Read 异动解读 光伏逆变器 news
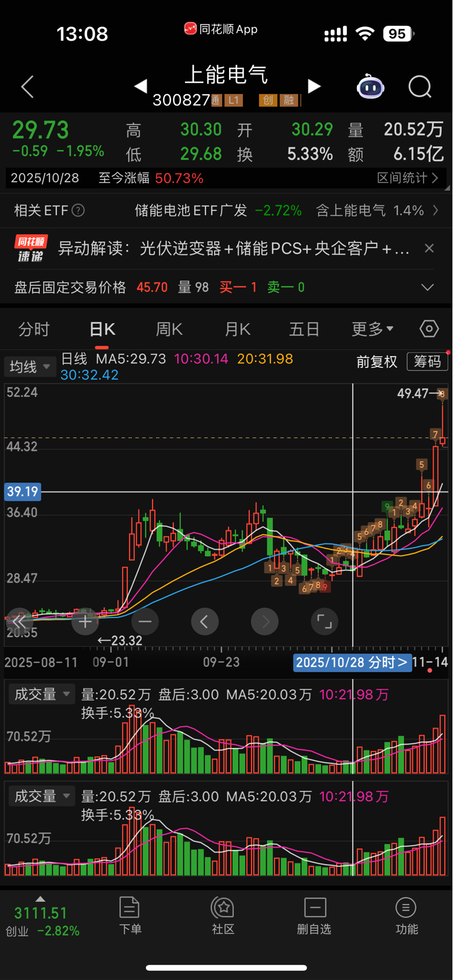The image size is (453, 980). tap(233, 248)
